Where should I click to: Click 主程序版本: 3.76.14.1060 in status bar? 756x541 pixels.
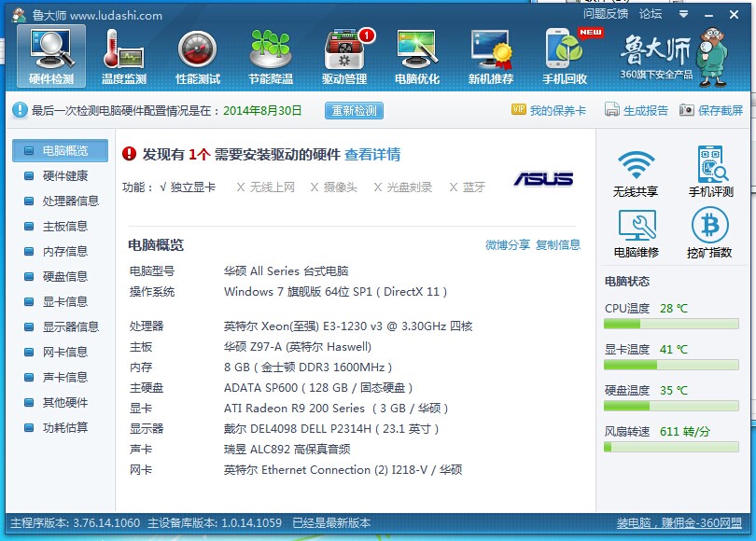pos(76,522)
